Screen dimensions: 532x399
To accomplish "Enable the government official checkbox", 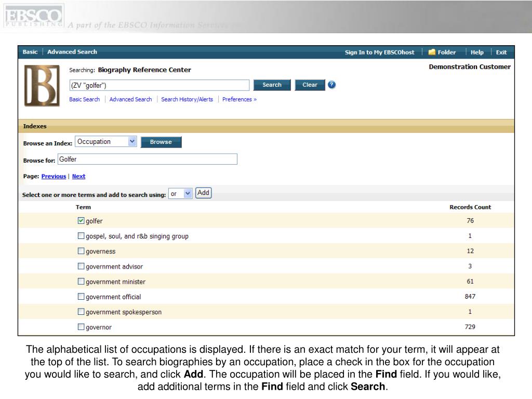I will [81, 297].
